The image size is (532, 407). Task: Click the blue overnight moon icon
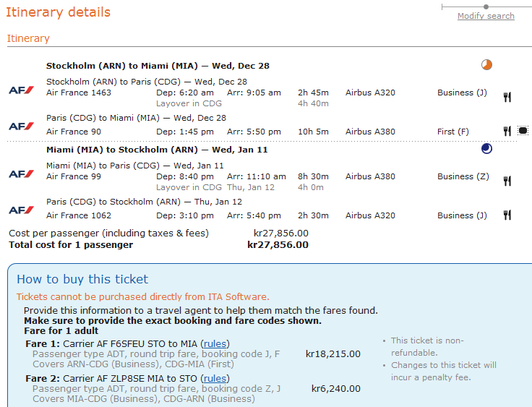coord(486,148)
